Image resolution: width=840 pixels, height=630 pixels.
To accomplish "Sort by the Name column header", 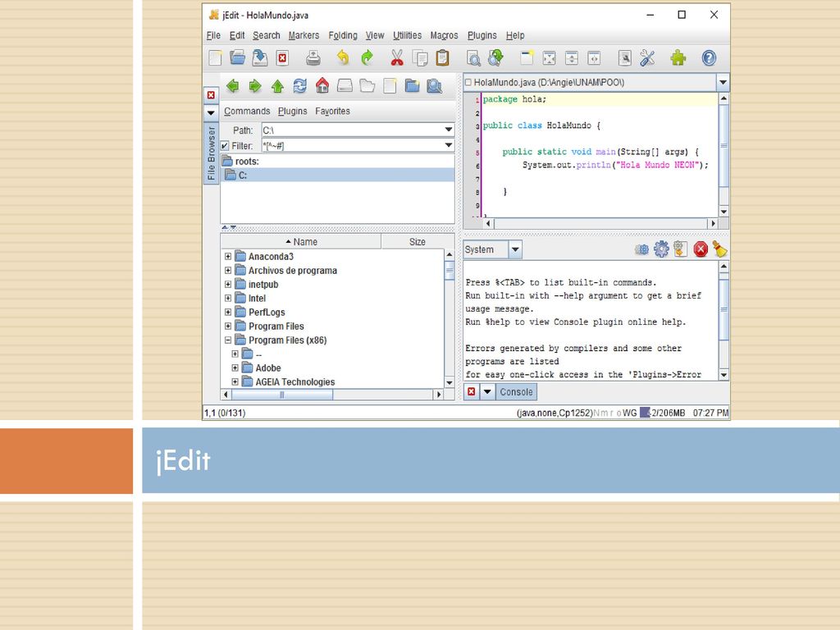I will tap(301, 242).
